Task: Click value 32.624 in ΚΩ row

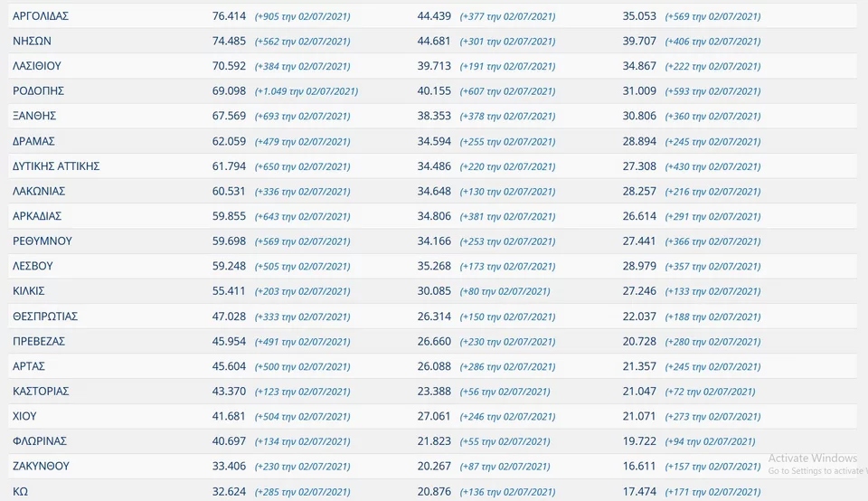Action: [x=230, y=492]
